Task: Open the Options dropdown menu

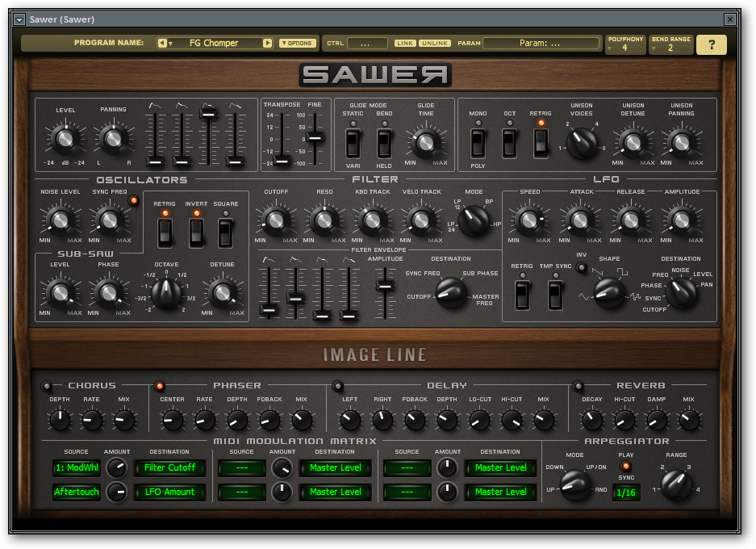Action: coord(298,44)
